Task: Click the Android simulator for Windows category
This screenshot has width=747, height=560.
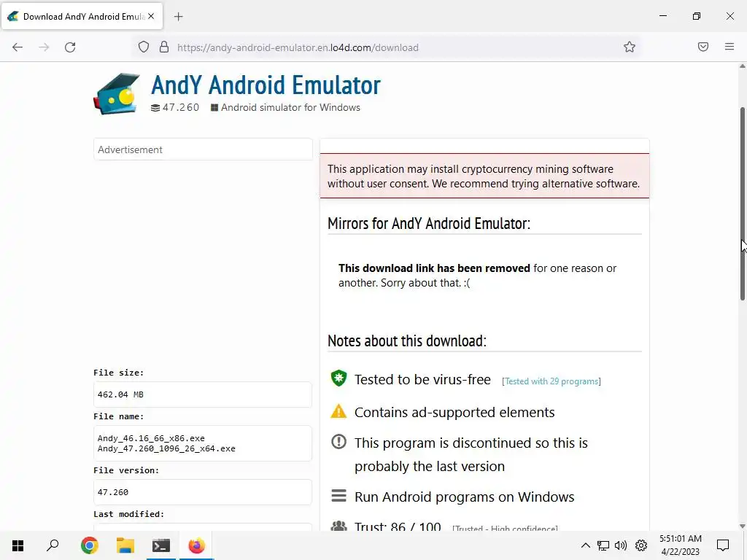Action: click(x=290, y=108)
